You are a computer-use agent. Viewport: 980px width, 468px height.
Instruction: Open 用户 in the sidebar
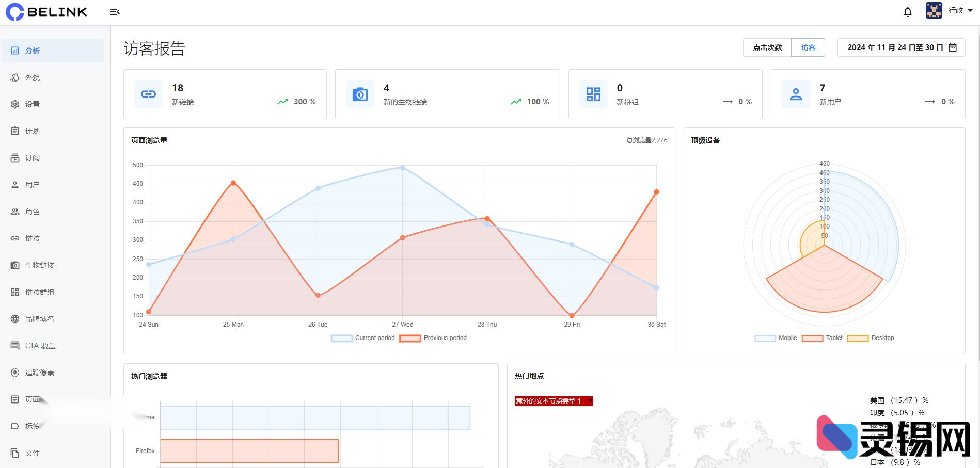coord(53,185)
